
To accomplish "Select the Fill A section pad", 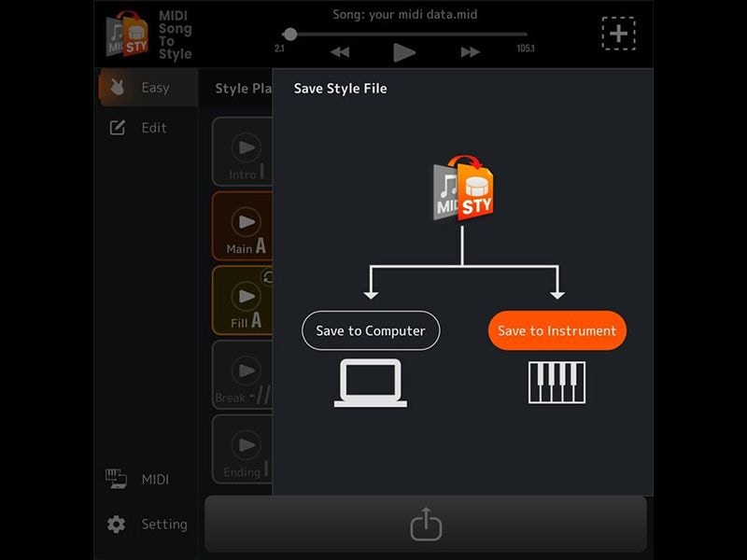I will pyautogui.click(x=244, y=299).
